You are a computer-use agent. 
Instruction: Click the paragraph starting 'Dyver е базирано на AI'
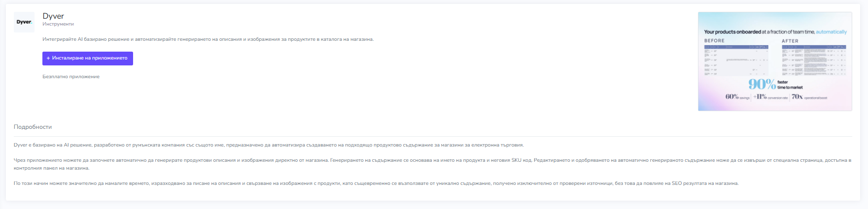[269, 145]
